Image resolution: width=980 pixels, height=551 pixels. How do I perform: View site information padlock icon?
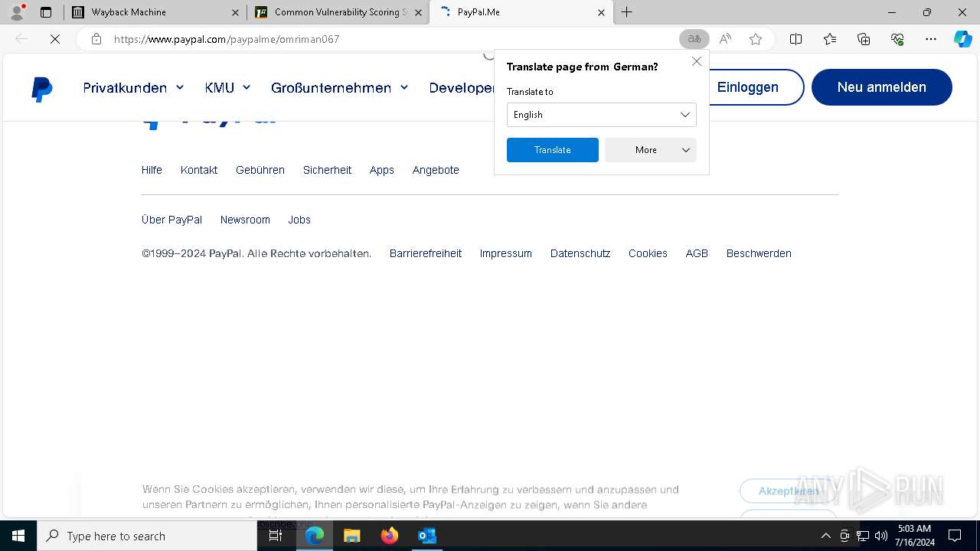tap(96, 39)
